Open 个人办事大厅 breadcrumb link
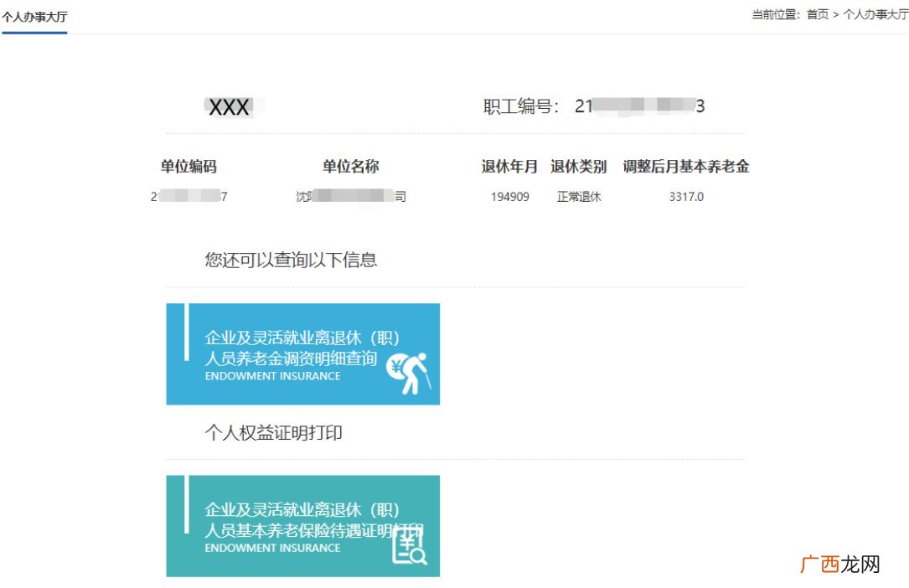 [x=875, y=14]
